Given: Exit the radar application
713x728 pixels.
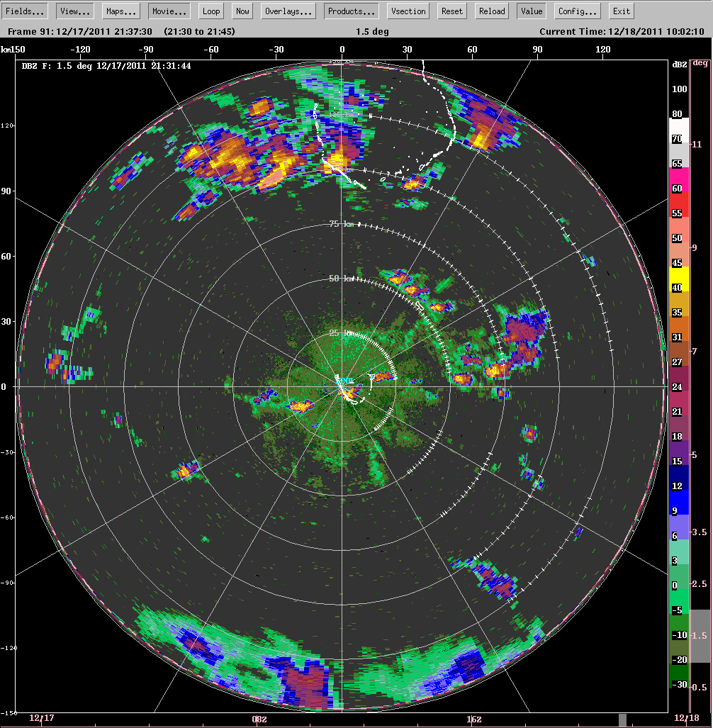Looking at the screenshot, I should pos(620,11).
